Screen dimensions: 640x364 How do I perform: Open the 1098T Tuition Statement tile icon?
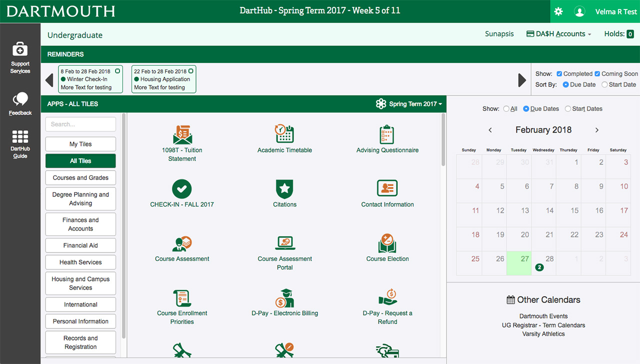182,134
